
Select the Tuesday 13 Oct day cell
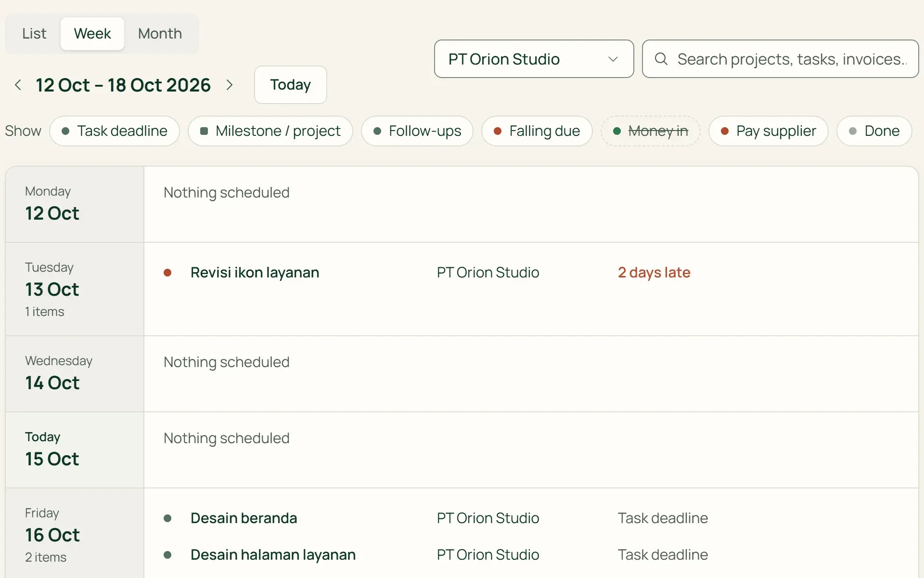point(75,289)
